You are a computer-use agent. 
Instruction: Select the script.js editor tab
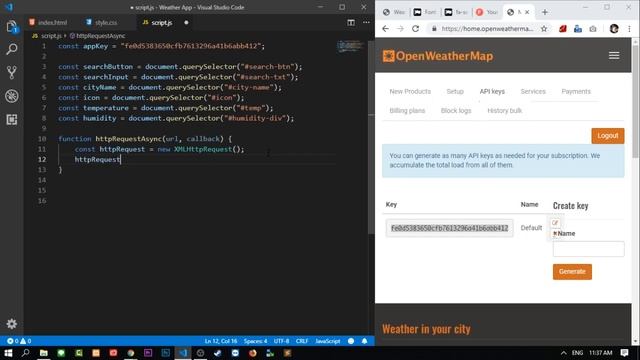click(x=162, y=22)
